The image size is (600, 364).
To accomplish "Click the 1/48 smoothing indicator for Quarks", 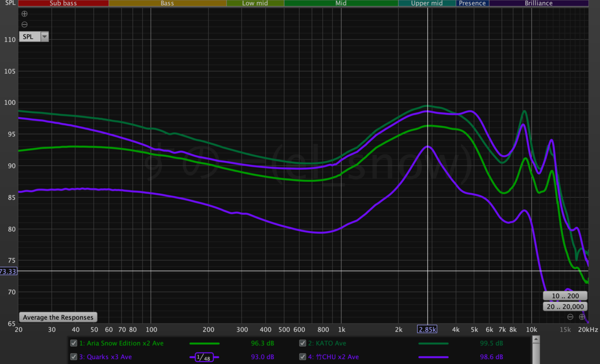I will (203, 357).
